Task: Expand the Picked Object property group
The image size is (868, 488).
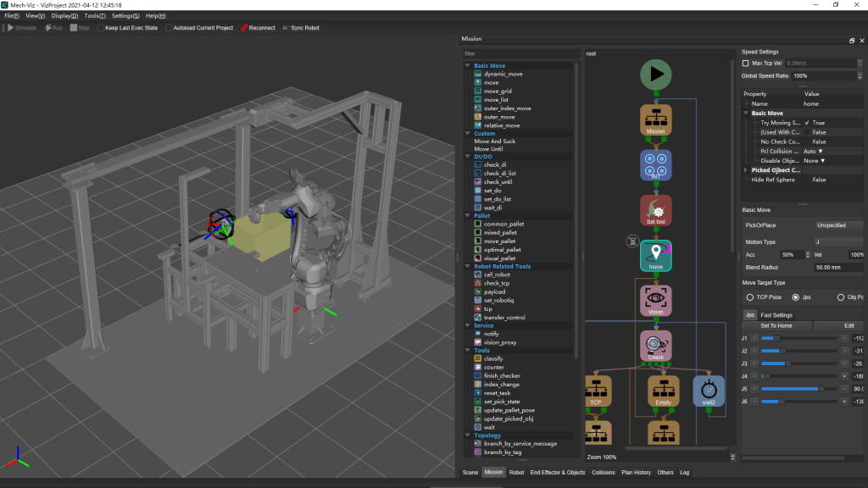Action: pyautogui.click(x=747, y=170)
